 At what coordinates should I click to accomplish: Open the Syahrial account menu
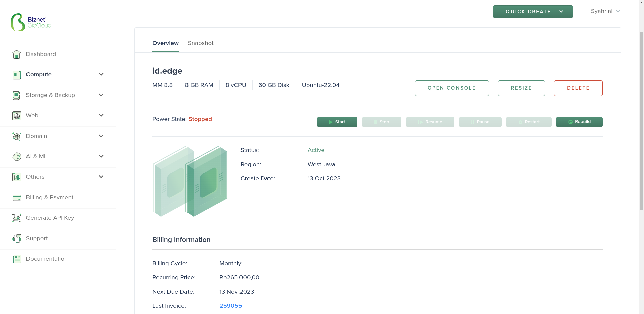[605, 11]
